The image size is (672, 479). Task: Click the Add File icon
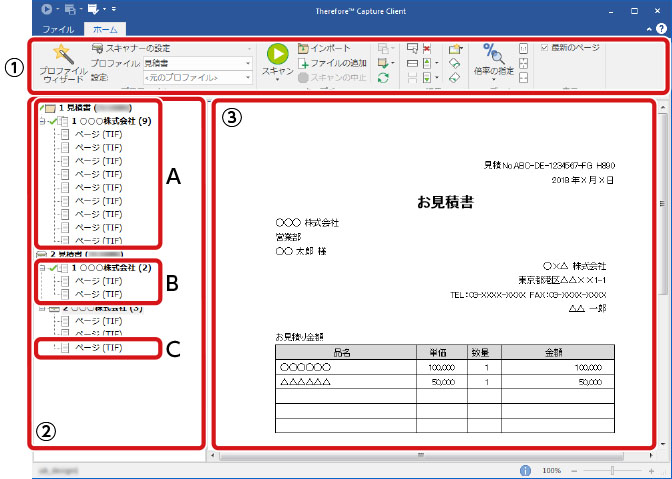click(x=303, y=63)
